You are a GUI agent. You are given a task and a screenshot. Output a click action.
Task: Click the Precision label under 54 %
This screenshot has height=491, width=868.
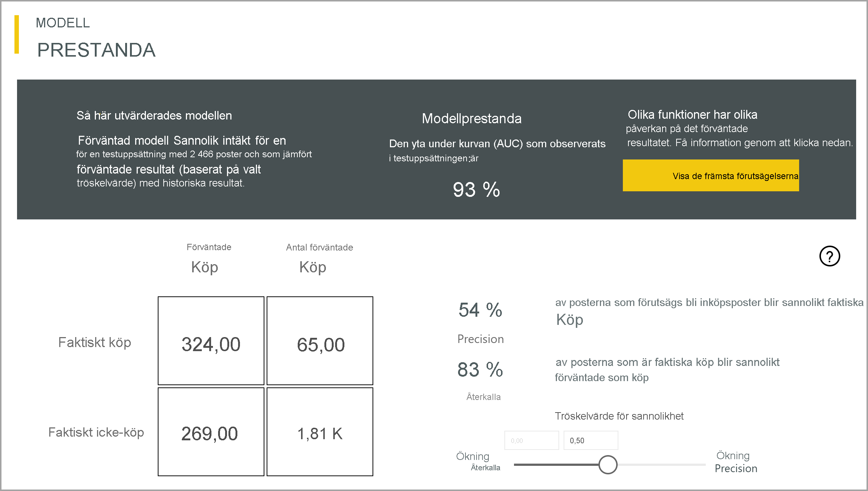coord(480,339)
